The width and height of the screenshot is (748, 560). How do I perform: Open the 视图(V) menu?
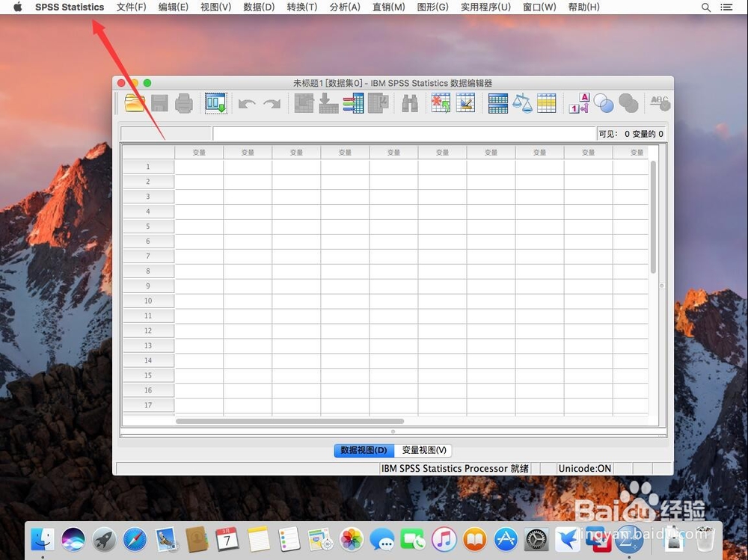215,7
